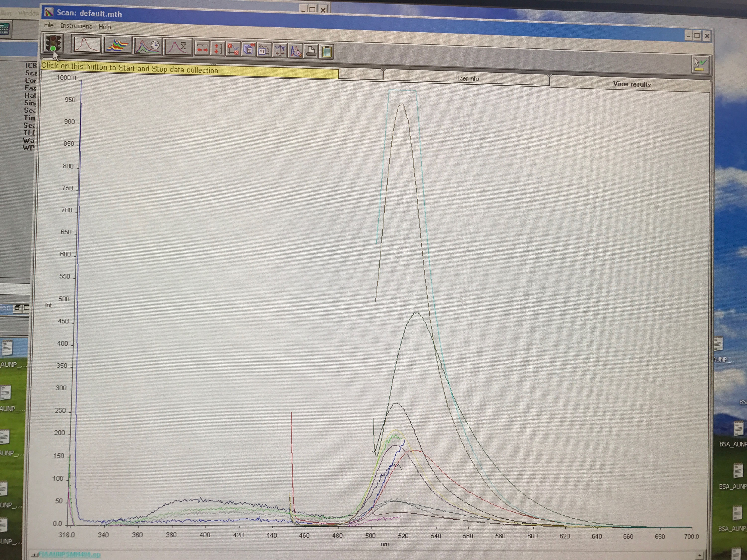Select the averaged scan icon with x-bar
The image size is (747, 560).
[x=178, y=47]
